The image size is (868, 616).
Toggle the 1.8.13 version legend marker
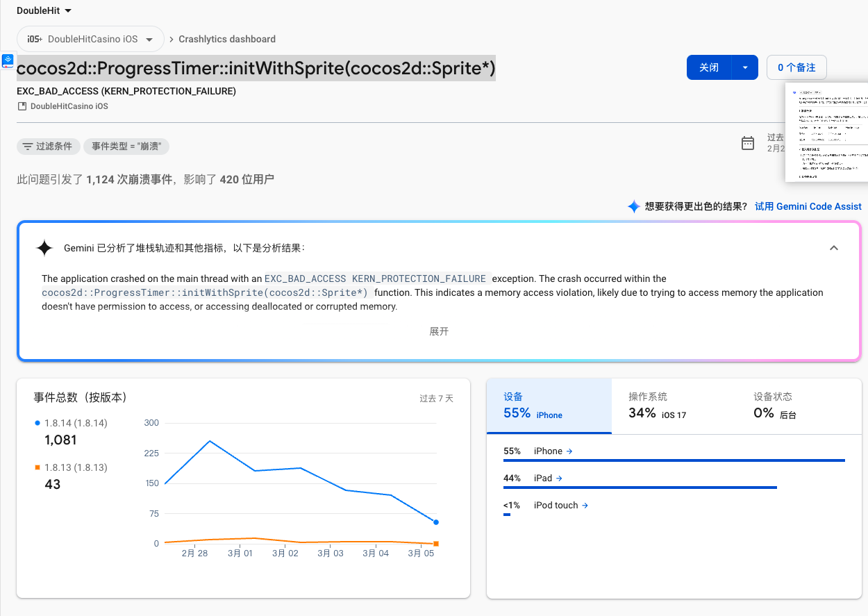click(x=37, y=467)
